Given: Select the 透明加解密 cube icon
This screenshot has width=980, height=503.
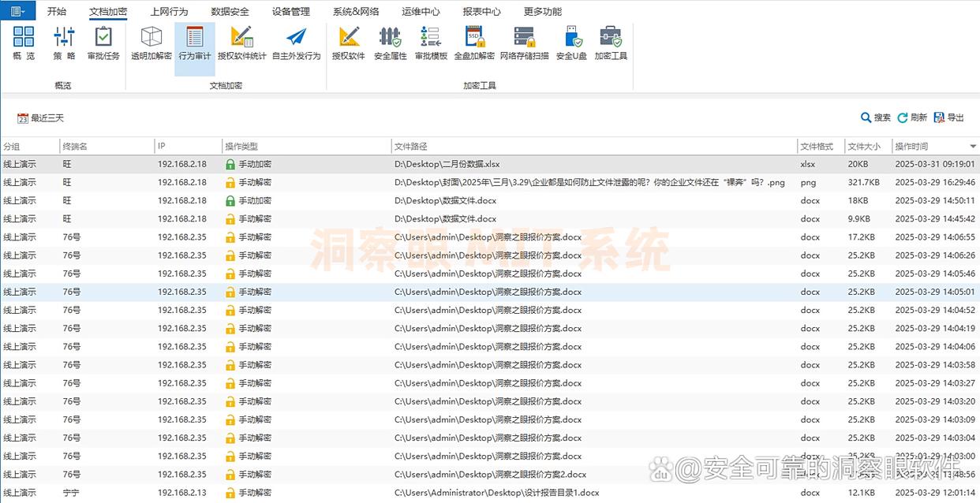Looking at the screenshot, I should click(x=151, y=43).
